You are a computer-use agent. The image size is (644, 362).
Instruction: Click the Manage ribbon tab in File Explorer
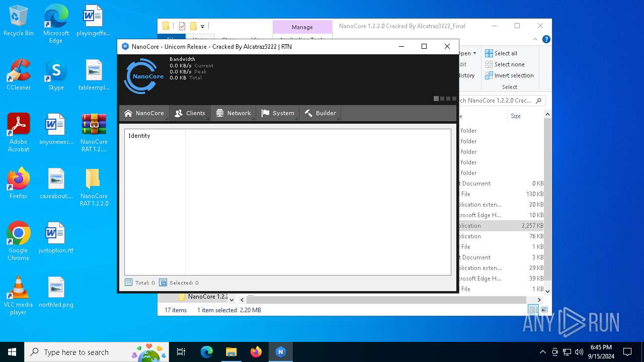302,27
